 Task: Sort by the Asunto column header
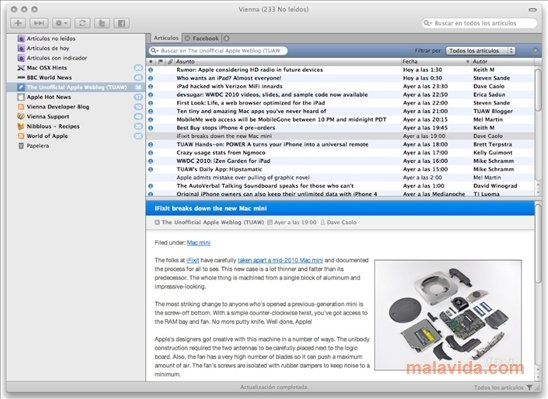click(x=287, y=62)
